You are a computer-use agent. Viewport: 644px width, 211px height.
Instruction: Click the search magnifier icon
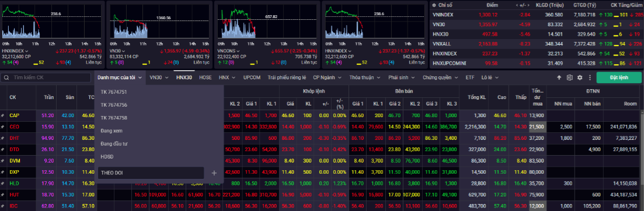click(6, 78)
